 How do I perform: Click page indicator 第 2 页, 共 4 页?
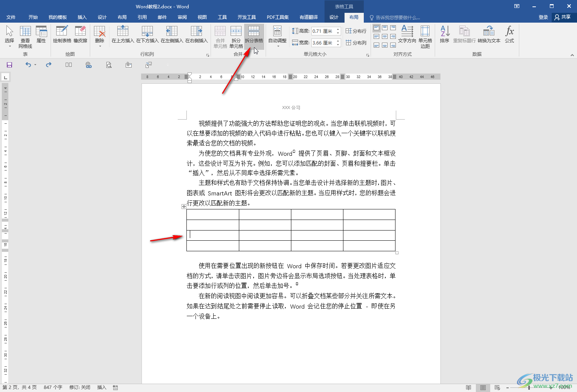20,387
